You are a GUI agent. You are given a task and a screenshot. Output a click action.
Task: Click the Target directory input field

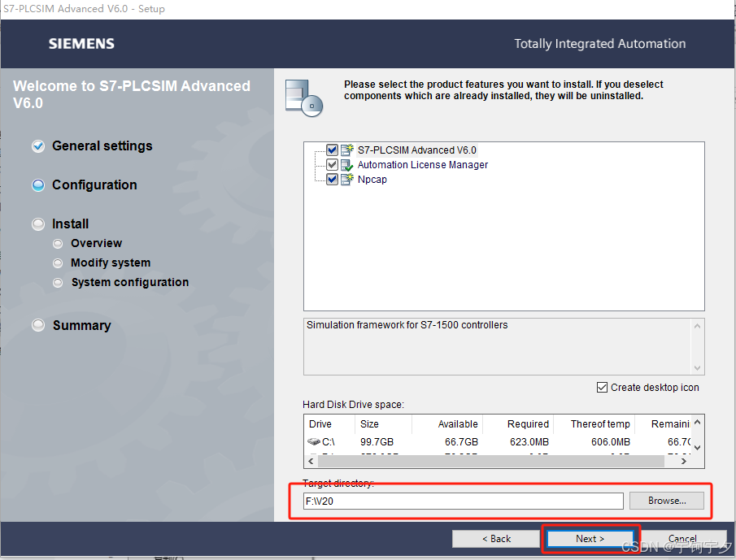click(464, 501)
